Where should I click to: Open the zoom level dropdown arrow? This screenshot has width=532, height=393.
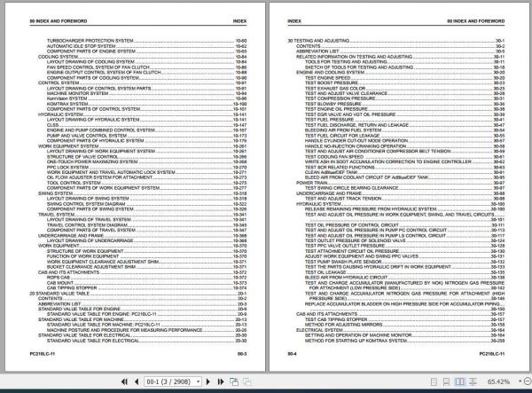[520, 381]
